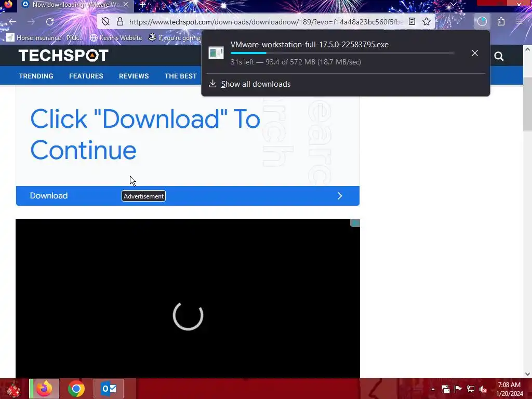Click the VMware-workstation-full-17.5.0 filename

[x=310, y=45]
